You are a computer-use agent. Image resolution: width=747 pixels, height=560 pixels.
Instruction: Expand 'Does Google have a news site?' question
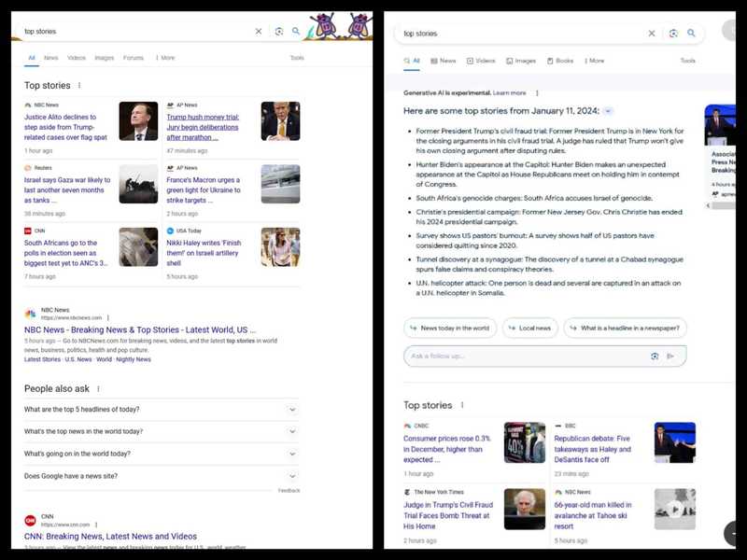pos(292,476)
